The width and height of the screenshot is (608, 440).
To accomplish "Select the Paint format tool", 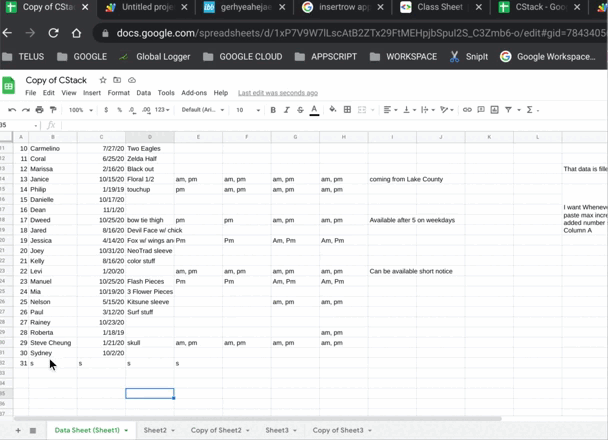I will point(53,110).
